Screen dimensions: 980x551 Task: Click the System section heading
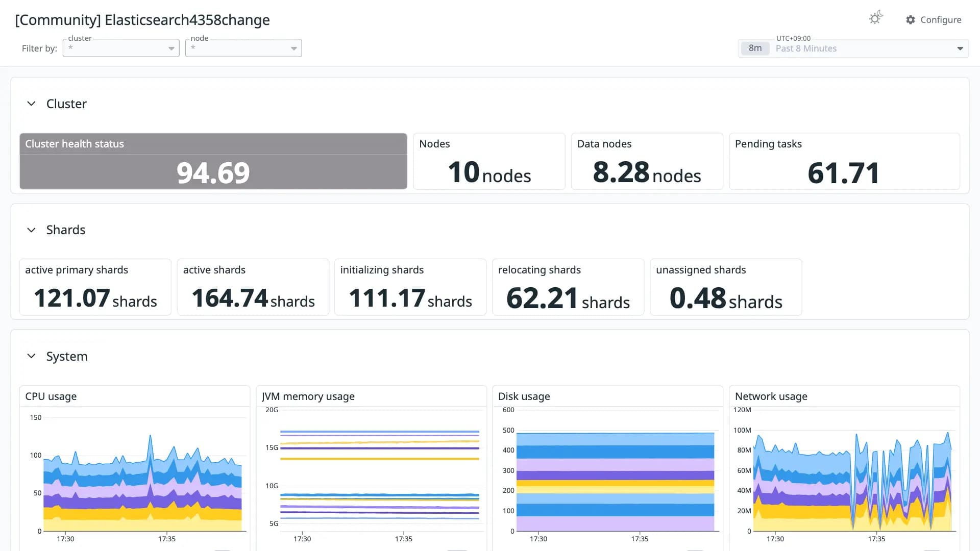pos(67,356)
